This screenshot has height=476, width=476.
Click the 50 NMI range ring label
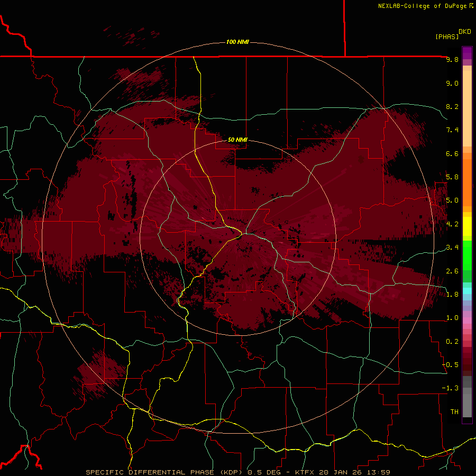click(x=237, y=140)
